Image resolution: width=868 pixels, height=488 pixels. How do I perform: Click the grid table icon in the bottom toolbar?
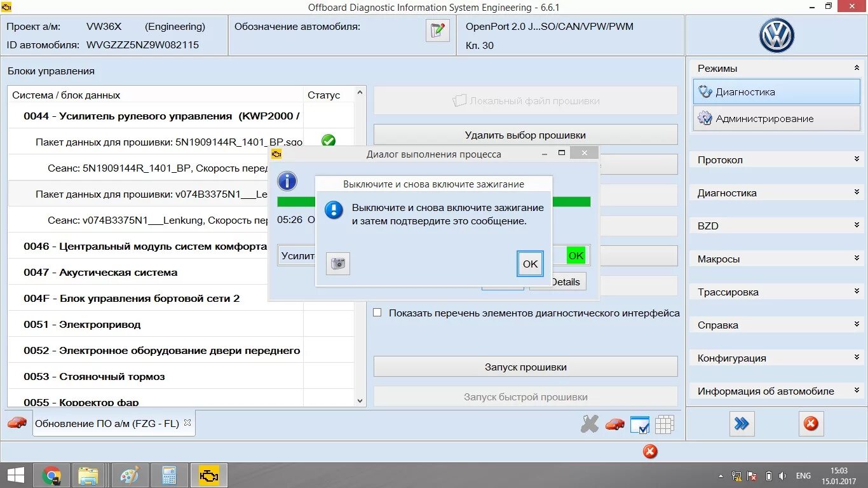click(665, 424)
